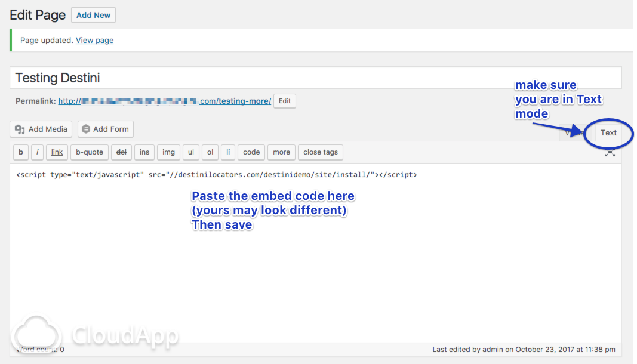Click the Last edited by admin status text

(x=524, y=349)
